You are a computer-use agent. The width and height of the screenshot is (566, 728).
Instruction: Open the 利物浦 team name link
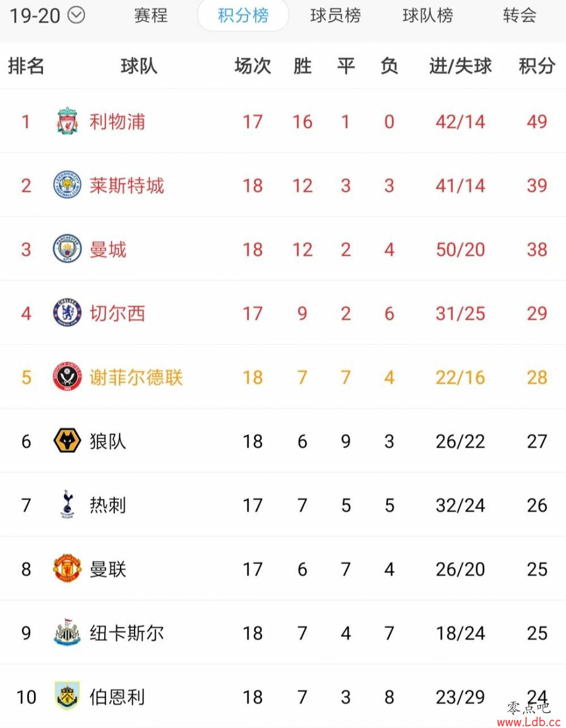117,121
